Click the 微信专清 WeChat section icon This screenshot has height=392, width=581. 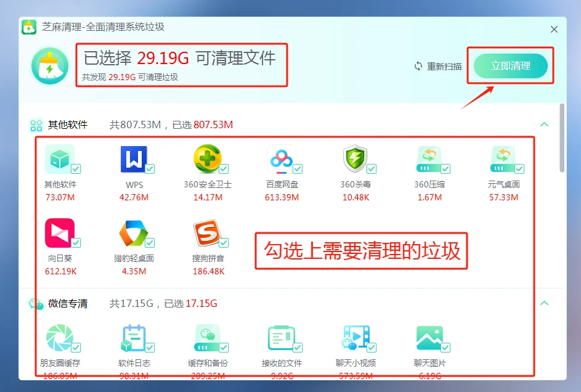click(36, 304)
